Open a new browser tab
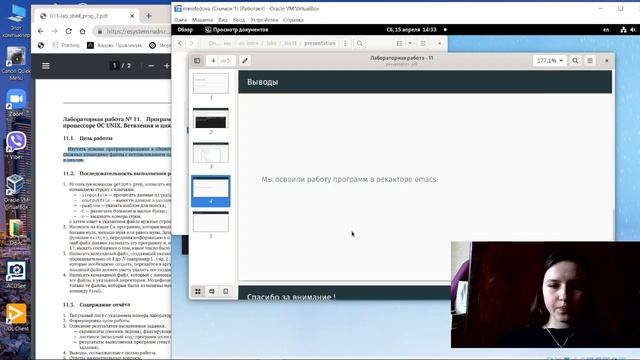 pyautogui.click(x=149, y=16)
